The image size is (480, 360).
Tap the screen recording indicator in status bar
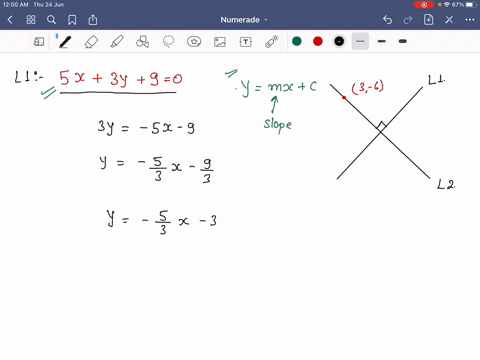(424, 5)
